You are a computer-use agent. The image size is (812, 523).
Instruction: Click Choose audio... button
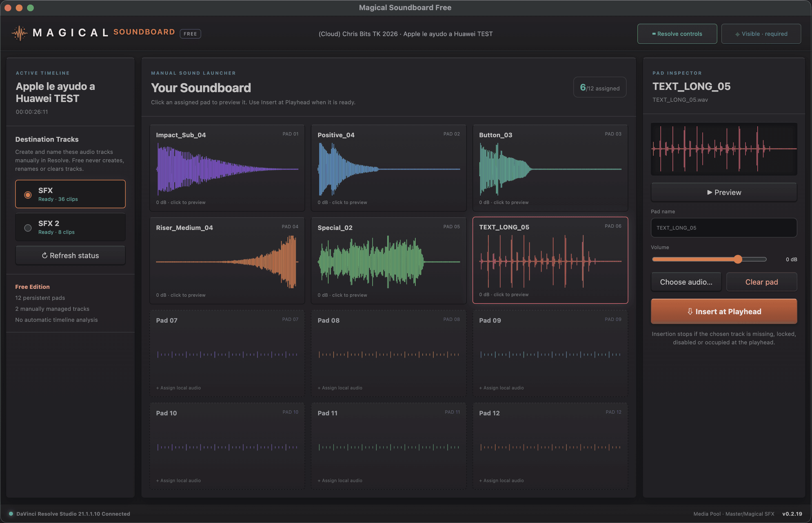686,282
